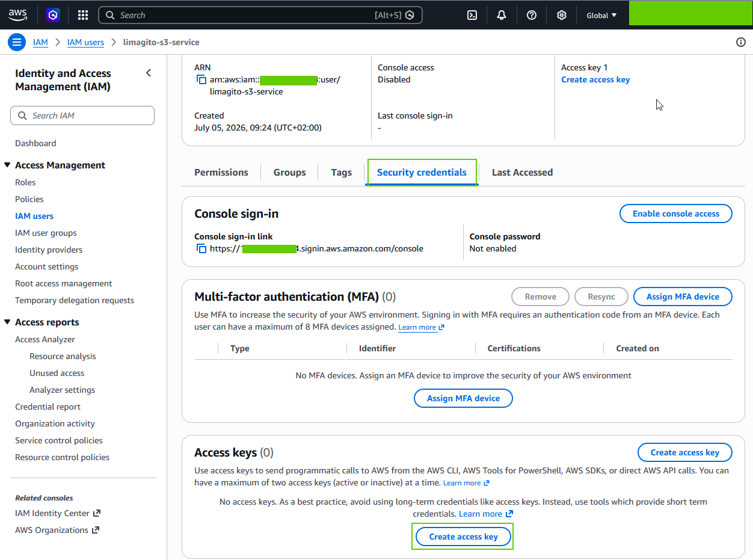
Task: Click the centered Assign MFA device button
Action: click(463, 398)
